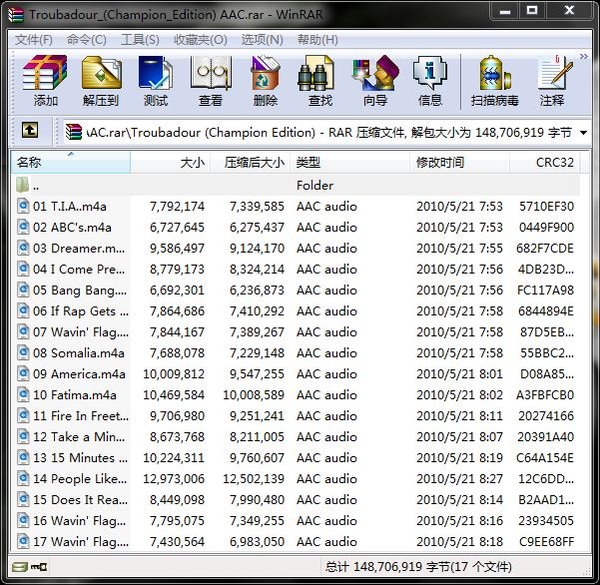This screenshot has height=585, width=600.
Task: Select the 15 Does It Rea... file name
Action: (80, 499)
